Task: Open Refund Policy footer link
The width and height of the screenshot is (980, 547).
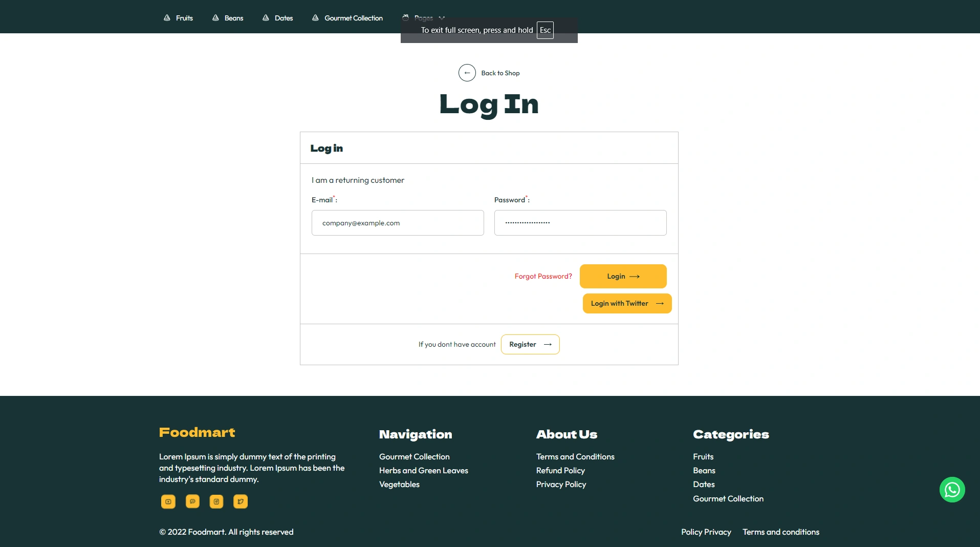Action: (x=560, y=470)
